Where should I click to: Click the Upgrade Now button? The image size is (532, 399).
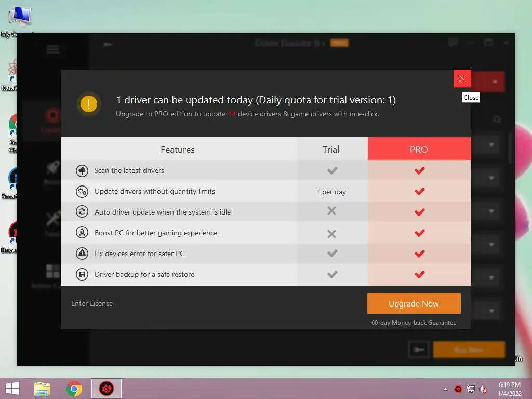(x=414, y=303)
